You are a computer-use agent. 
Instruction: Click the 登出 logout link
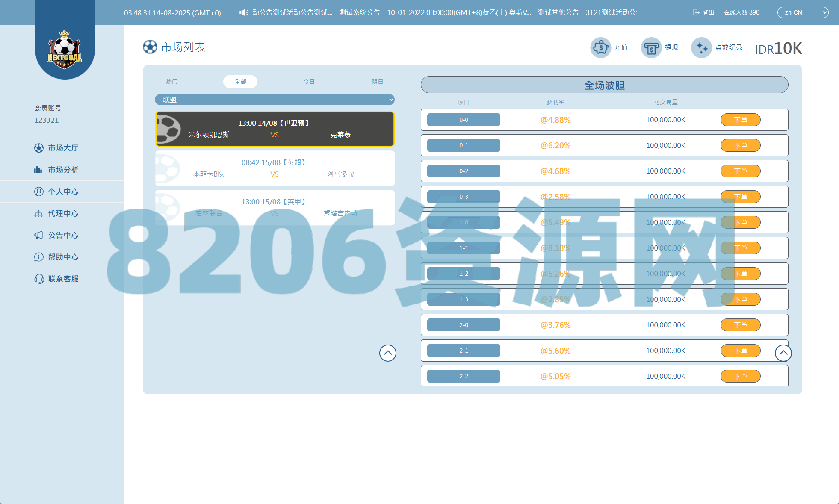(x=708, y=12)
